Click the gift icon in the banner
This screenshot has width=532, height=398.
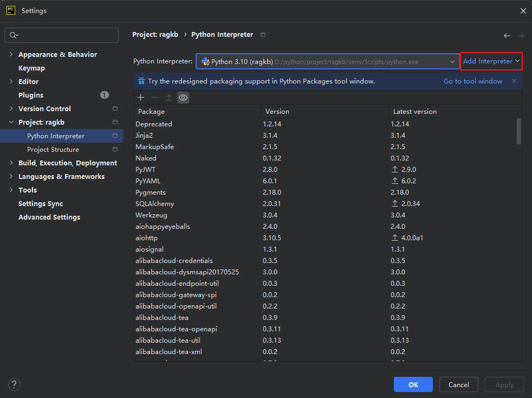click(x=141, y=81)
